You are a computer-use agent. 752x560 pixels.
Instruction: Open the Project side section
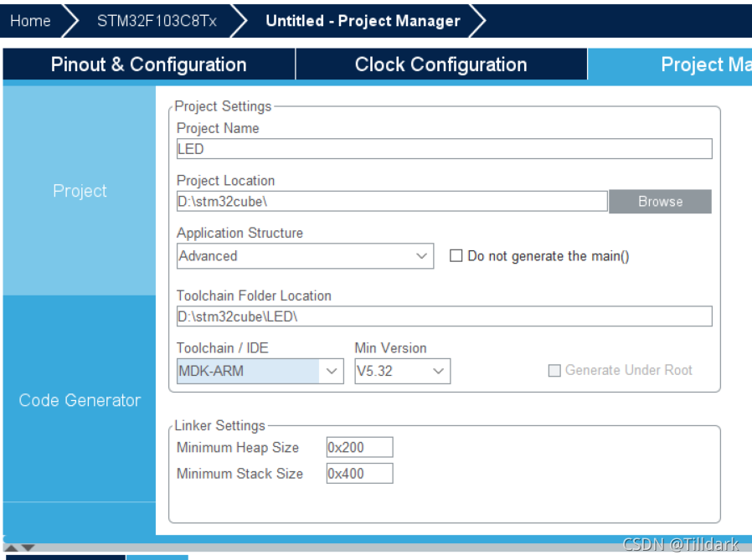(80, 191)
